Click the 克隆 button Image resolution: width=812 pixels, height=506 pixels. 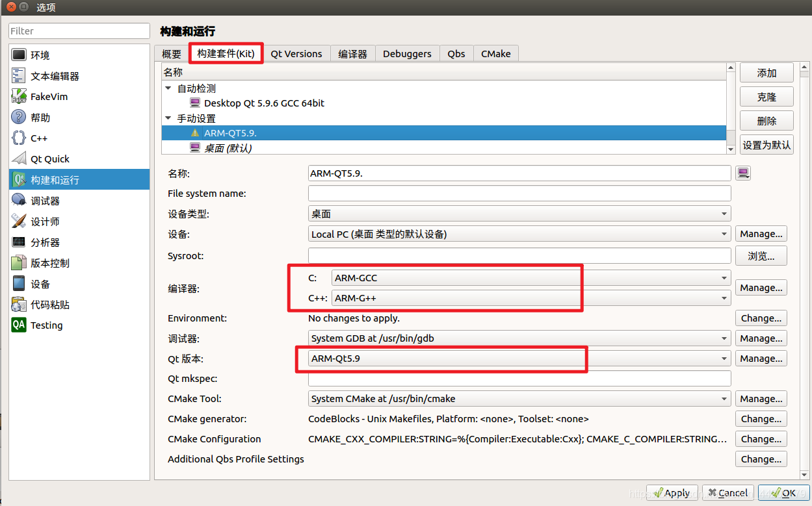coord(767,97)
